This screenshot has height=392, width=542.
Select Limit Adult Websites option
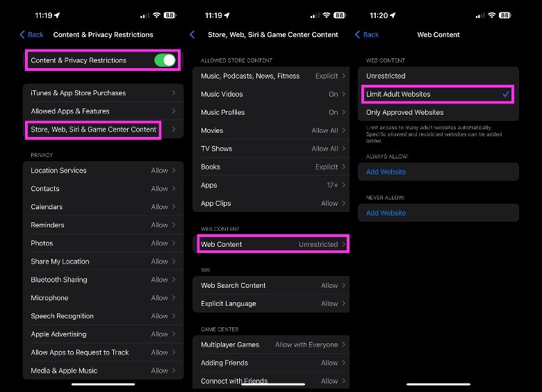click(438, 94)
